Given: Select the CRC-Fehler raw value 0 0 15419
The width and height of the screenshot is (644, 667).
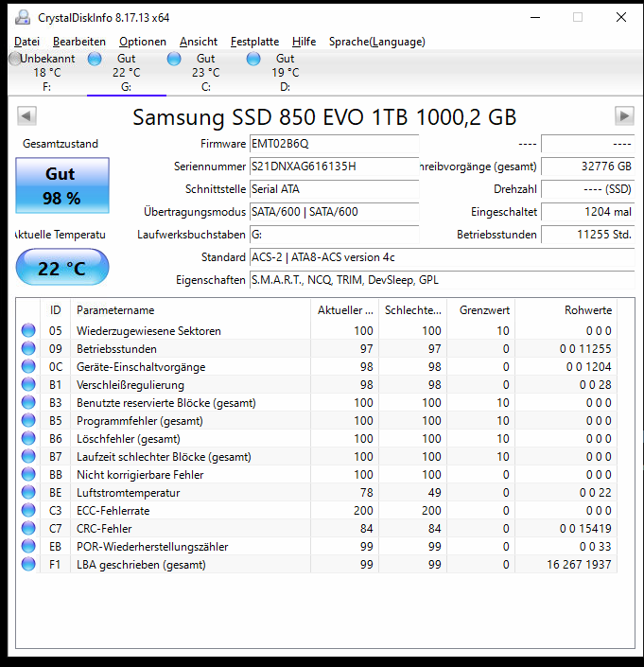Looking at the screenshot, I should click(585, 529).
